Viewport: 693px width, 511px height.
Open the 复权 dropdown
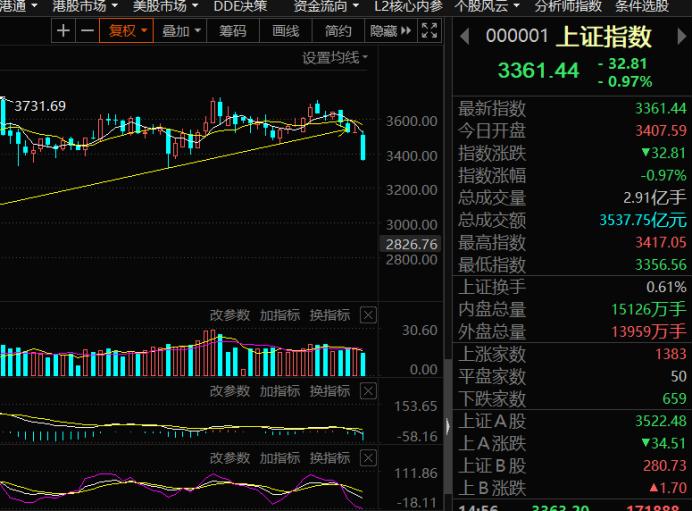(x=127, y=31)
